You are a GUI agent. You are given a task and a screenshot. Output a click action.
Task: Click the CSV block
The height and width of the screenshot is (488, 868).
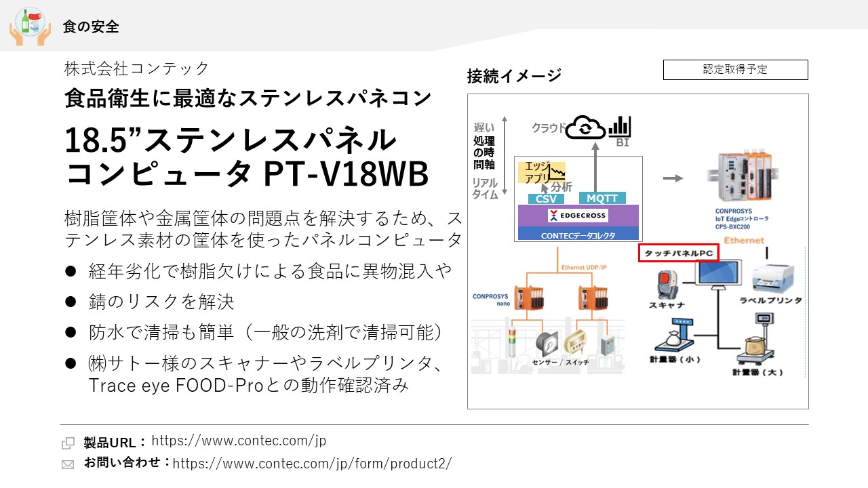pos(546,199)
